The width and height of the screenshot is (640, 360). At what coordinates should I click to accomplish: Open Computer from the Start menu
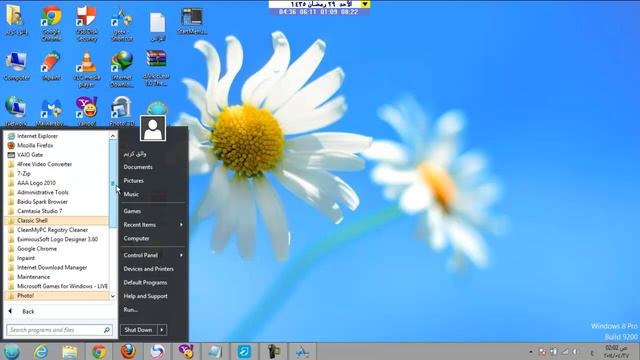click(x=136, y=238)
